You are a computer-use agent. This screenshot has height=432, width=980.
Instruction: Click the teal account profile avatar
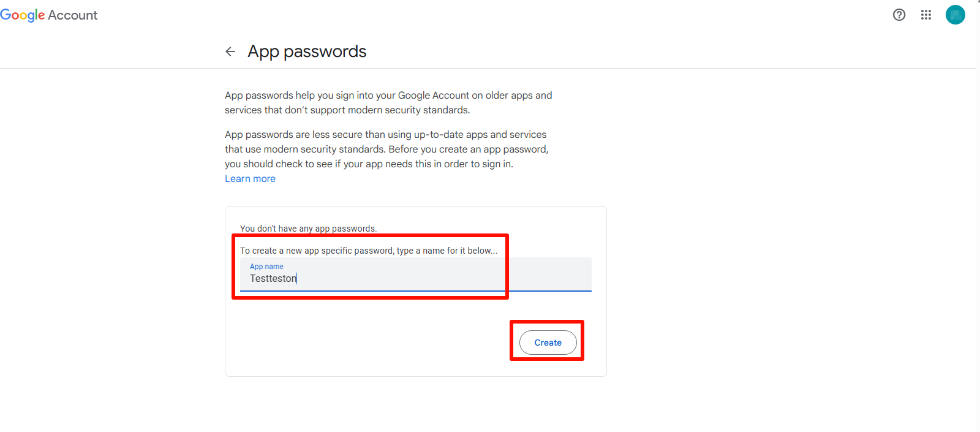pyautogui.click(x=955, y=15)
